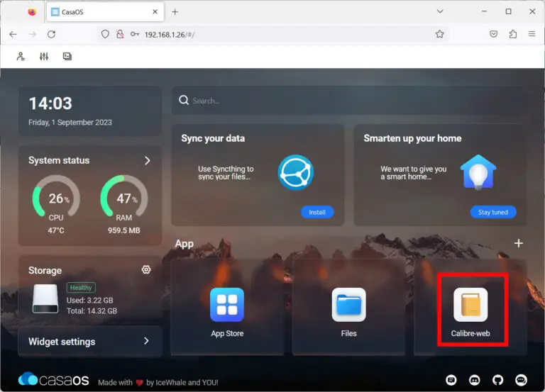Add a new app with plus icon

click(518, 243)
